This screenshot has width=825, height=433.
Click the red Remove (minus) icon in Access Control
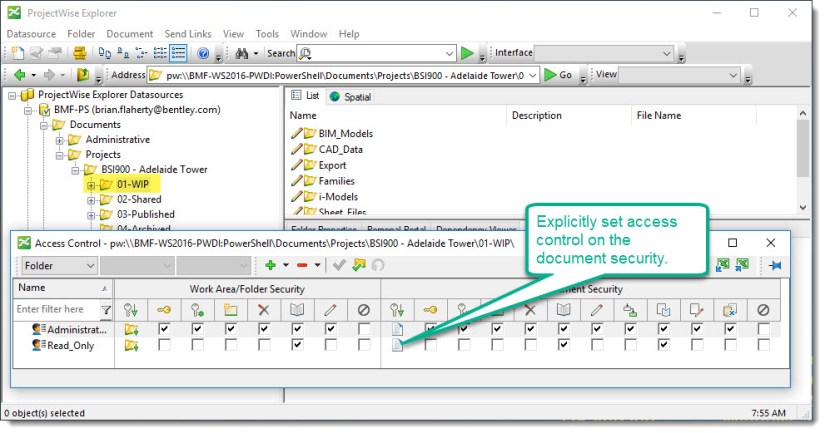(x=303, y=265)
